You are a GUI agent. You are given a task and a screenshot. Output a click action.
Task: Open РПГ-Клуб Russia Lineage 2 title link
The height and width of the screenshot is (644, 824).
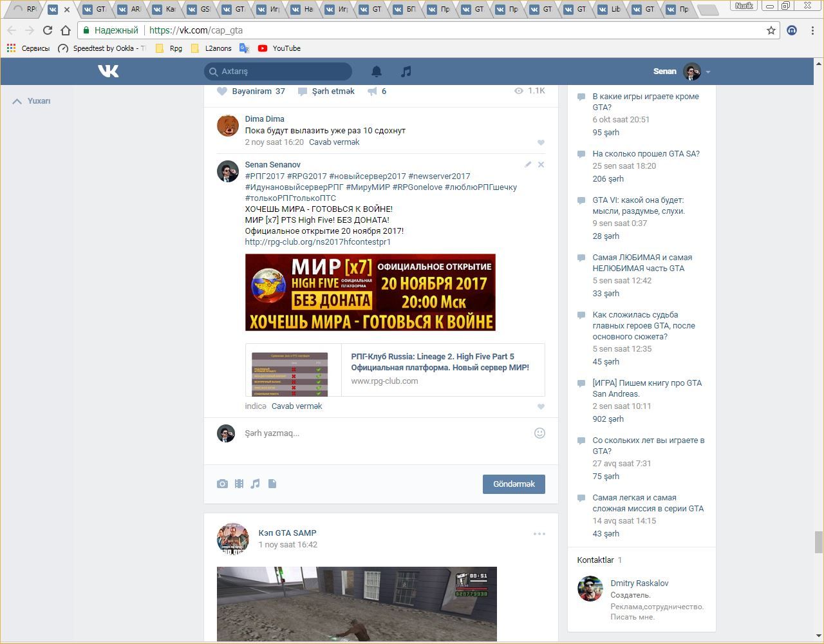point(440,362)
